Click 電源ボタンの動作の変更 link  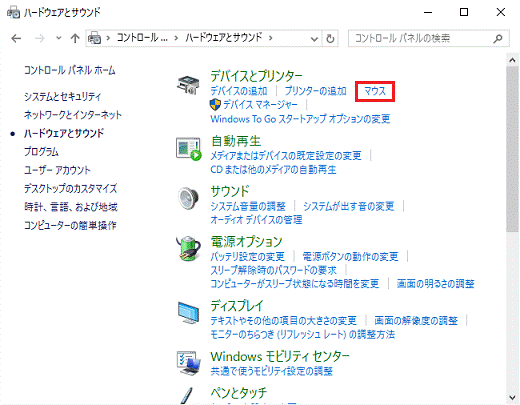[x=350, y=256]
